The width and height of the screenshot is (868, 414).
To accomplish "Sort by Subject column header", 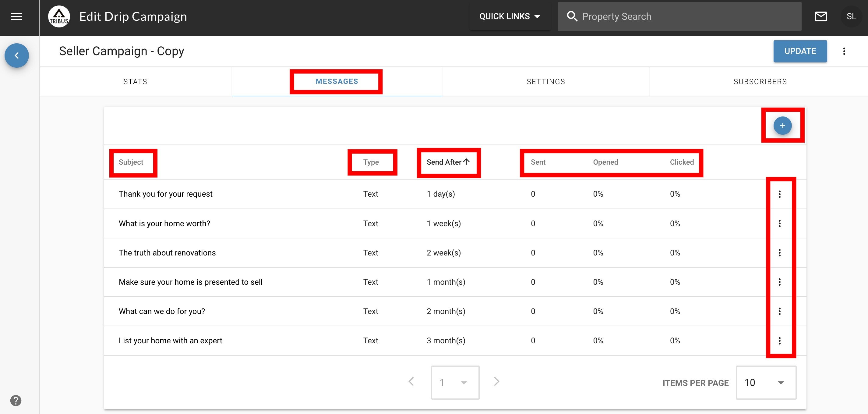I will click(x=131, y=162).
